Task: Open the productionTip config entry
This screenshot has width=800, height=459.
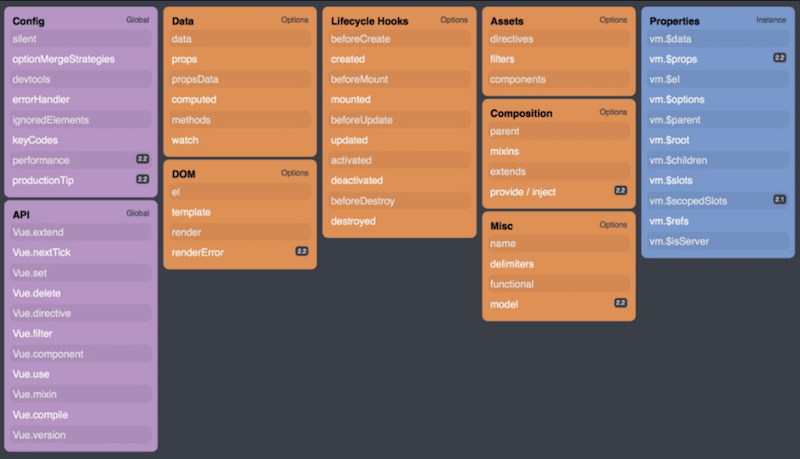Action: (x=81, y=181)
